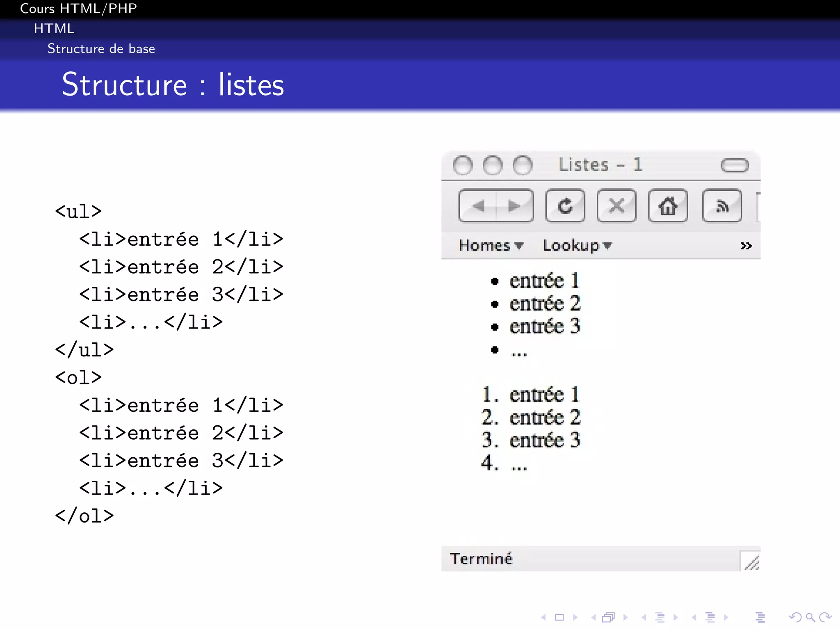This screenshot has width=840, height=630.
Task: Click the minimize window button
Action: [493, 165]
